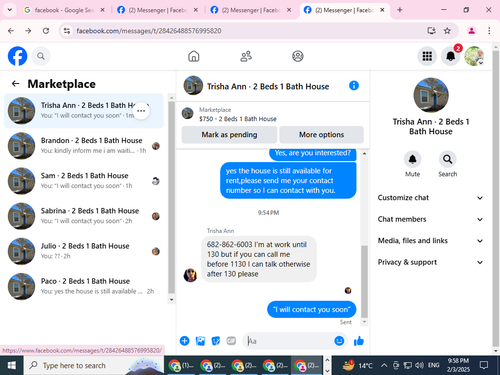Install app icon in the address bar
Viewport: 500px width, 375px height.
tap(432, 31)
